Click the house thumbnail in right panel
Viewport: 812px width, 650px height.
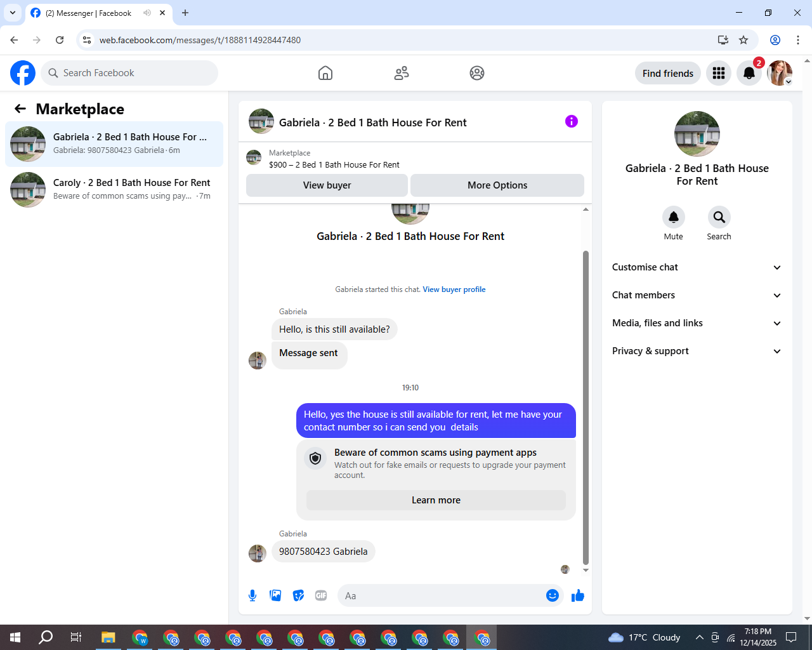tap(697, 134)
